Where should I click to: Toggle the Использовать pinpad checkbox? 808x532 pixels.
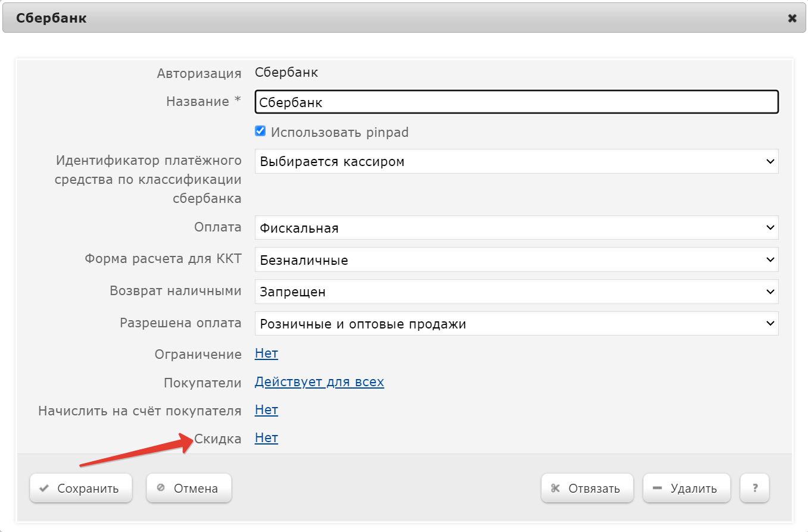(260, 132)
